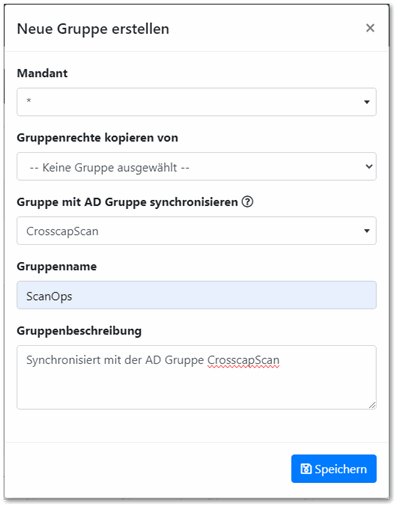Close the Neue Gruppe erstellen dialog
This screenshot has width=396, height=506.
click(x=370, y=28)
